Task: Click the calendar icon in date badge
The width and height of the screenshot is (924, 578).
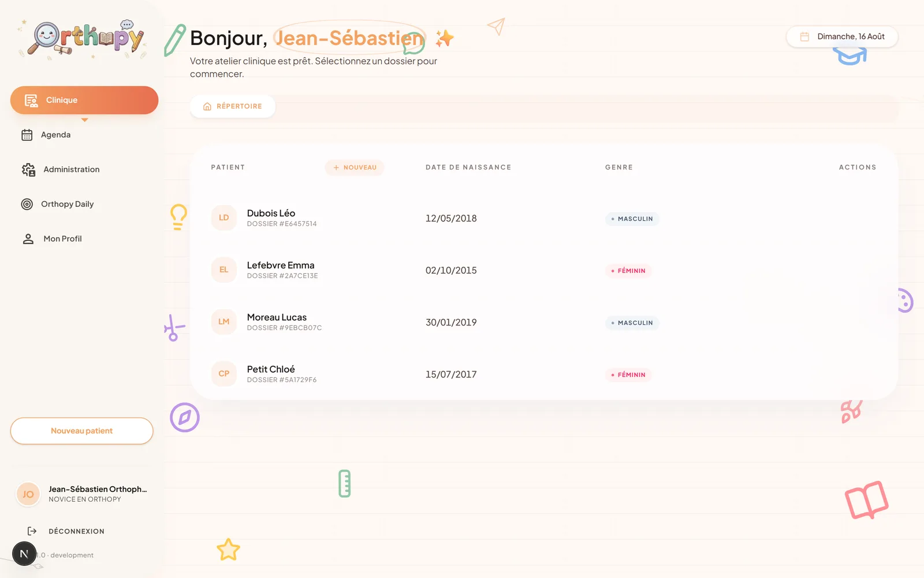Action: point(804,36)
